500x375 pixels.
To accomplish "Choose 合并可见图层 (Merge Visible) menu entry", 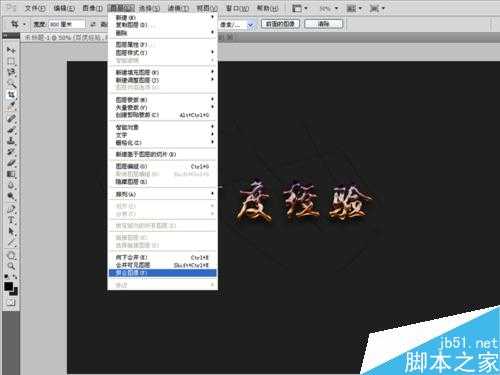I will coord(163,265).
